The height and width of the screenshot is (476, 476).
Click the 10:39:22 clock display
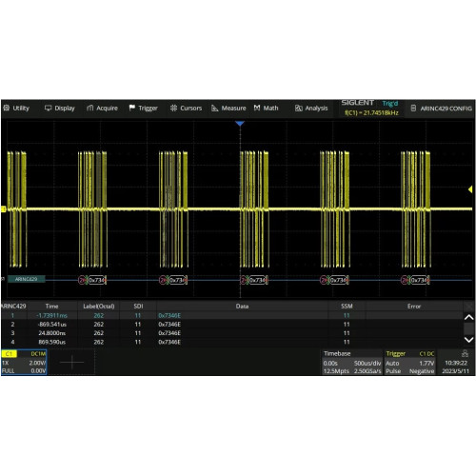(456, 363)
